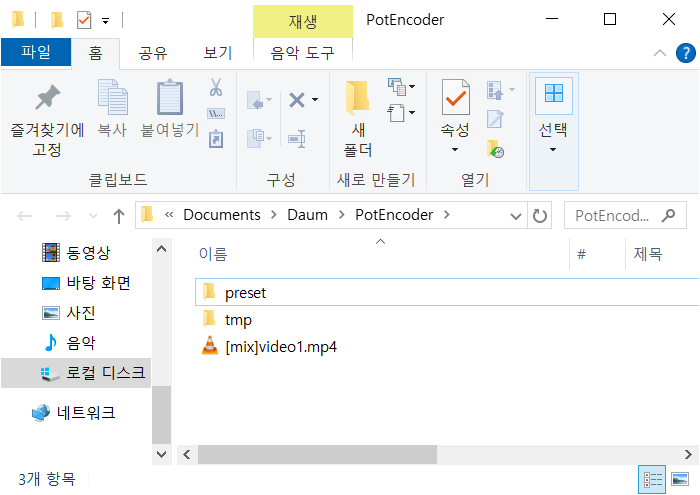Click the quick access properties checkmark icon
Viewport: 700px width, 495px height.
point(84,20)
